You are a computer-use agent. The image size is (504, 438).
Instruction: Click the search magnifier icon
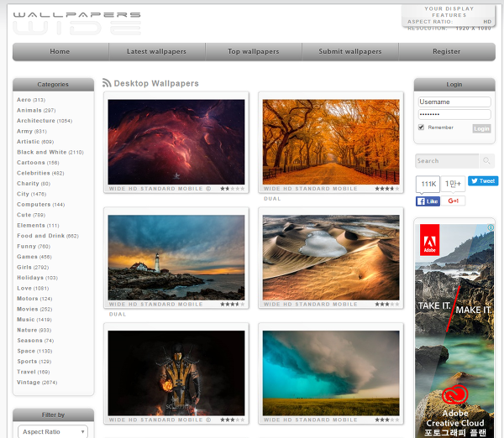point(486,161)
